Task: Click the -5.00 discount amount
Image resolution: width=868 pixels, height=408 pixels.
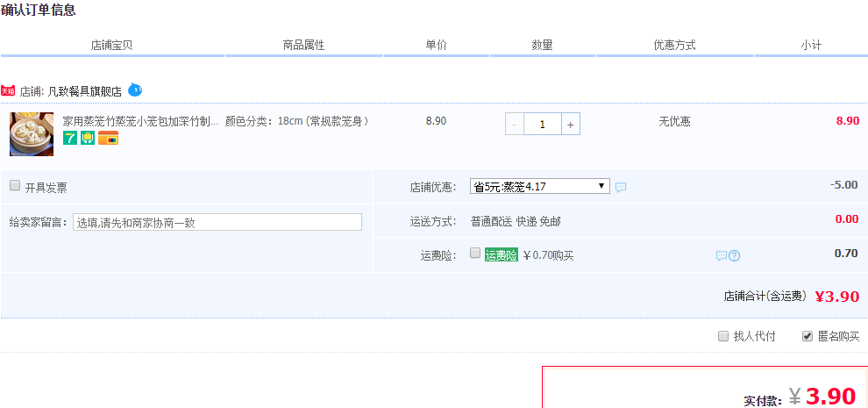Action: [x=844, y=184]
